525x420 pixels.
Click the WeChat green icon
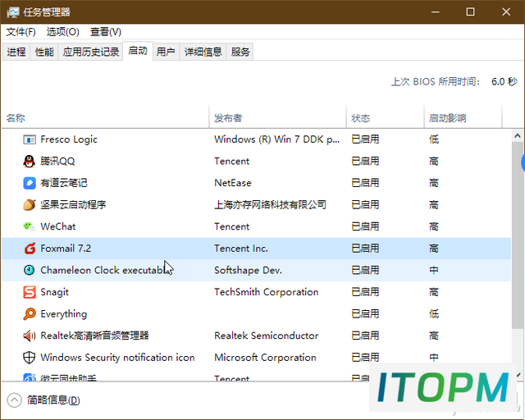(x=30, y=226)
